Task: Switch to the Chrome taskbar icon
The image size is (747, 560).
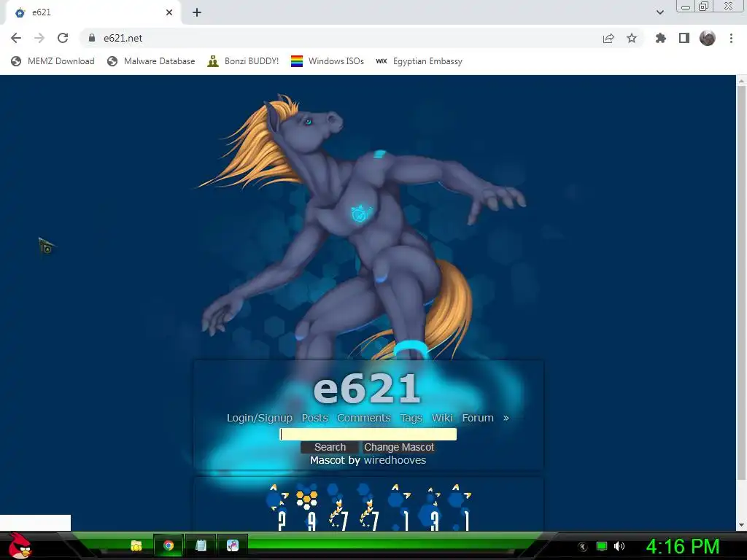Action: pyautogui.click(x=169, y=545)
